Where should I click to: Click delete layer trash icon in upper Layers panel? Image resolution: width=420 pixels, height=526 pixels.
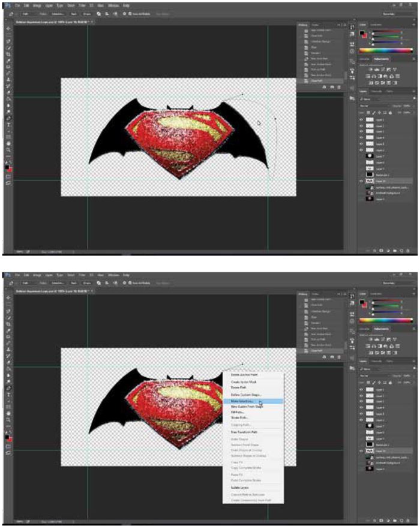[408, 251]
